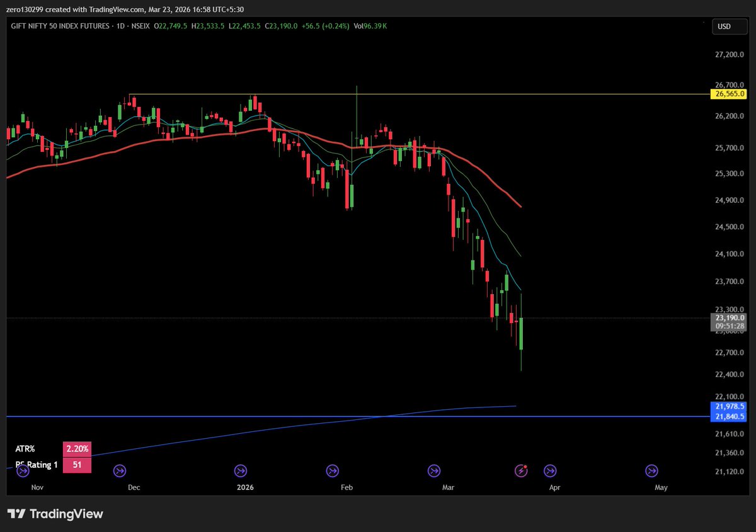This screenshot has width=756, height=532.
Task: Click the zero130299 author name in header
Action: (x=25, y=9)
